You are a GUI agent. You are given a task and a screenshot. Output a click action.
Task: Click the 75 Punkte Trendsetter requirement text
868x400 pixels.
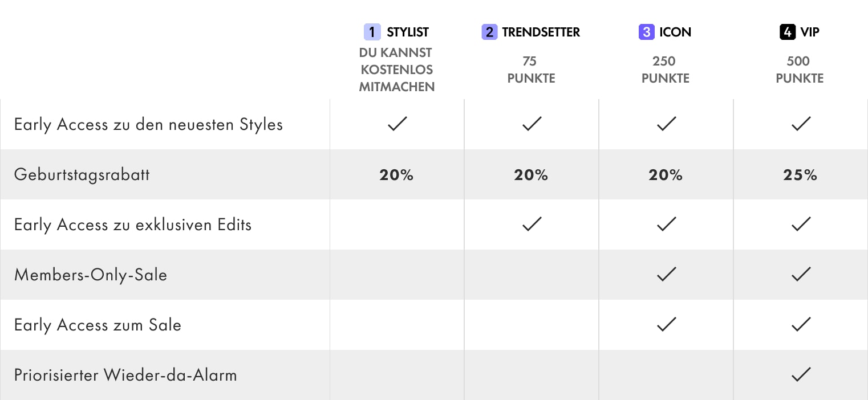(531, 70)
